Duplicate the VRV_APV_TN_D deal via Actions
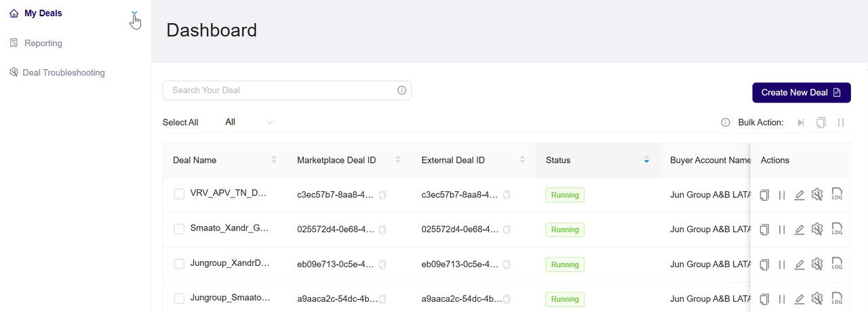The image size is (868, 312). (764, 195)
